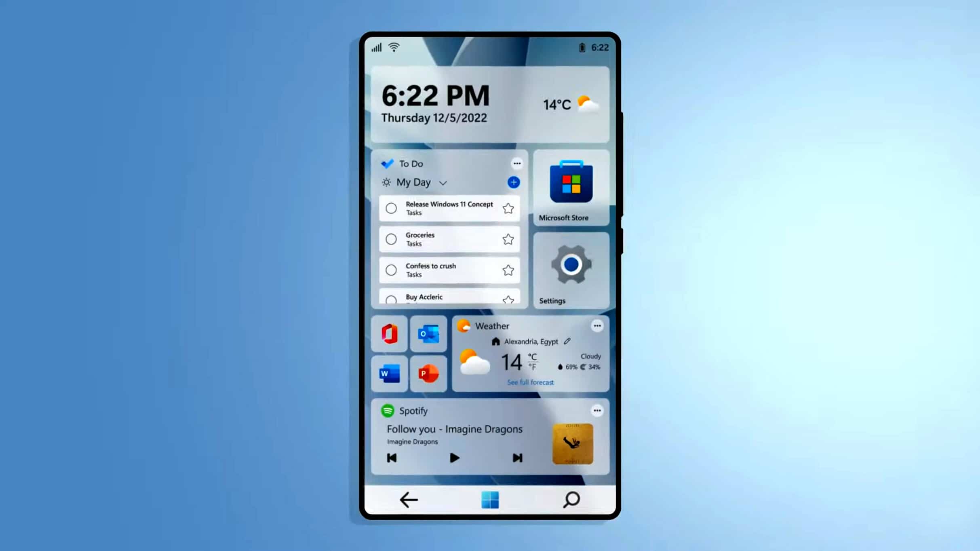Screen dimensions: 980x551
Task: Toggle completion for Groceries task
Action: 391,239
